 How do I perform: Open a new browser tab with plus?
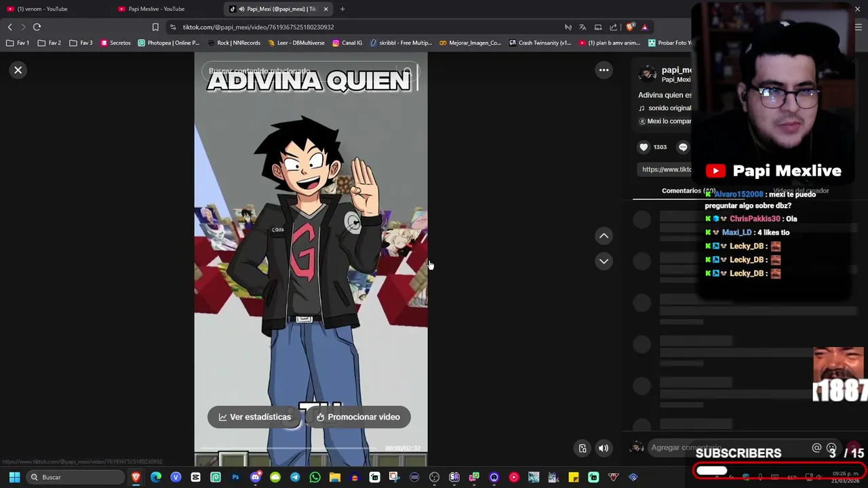[x=342, y=9]
